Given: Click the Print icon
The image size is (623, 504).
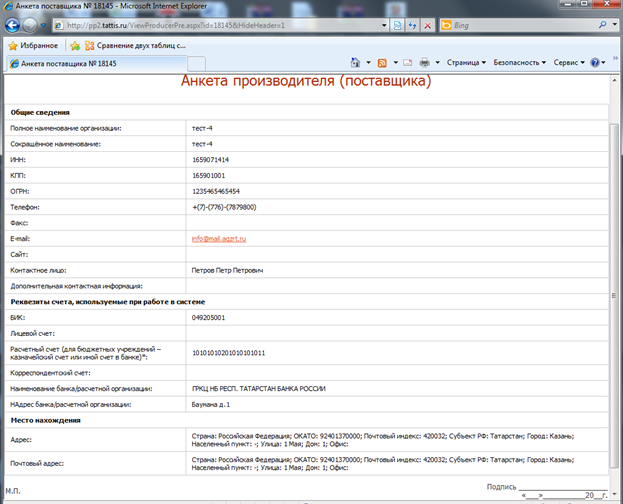Looking at the screenshot, I should 425,62.
